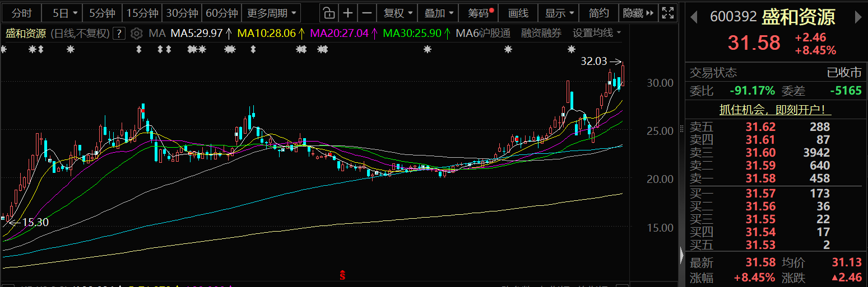Click the 抓住机会，即刻开户 link
This screenshot has width=868, height=287.
[x=776, y=111]
